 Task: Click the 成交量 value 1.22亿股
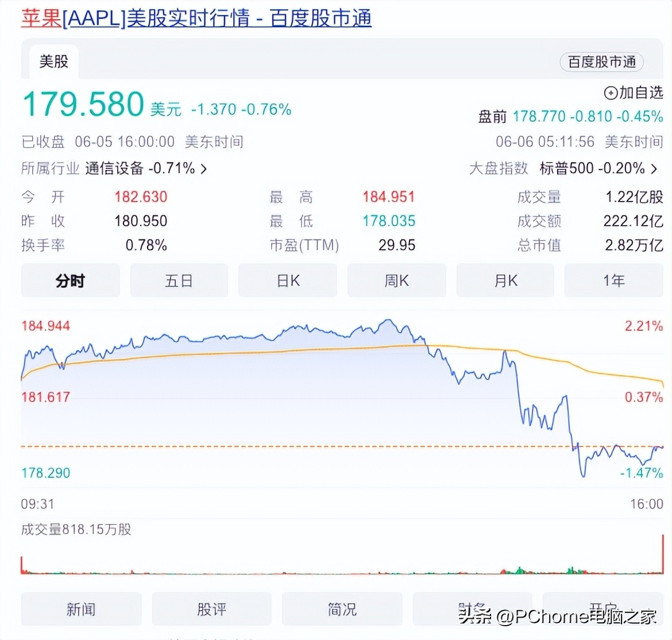pos(634,196)
